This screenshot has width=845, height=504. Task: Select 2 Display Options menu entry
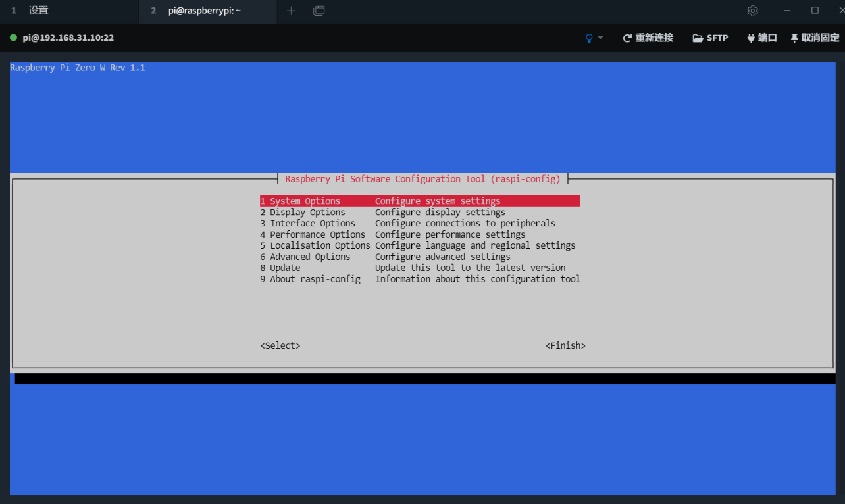pyautogui.click(x=382, y=213)
